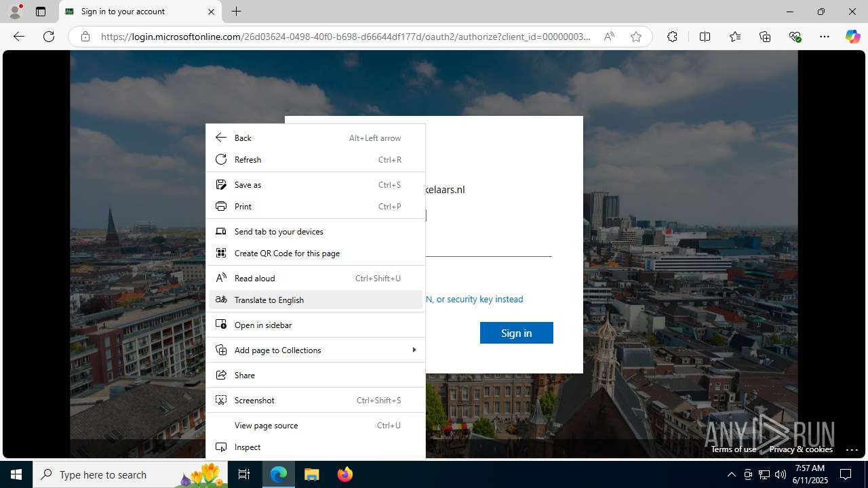Select Translate to English
The height and width of the screenshot is (488, 868).
tap(315, 300)
